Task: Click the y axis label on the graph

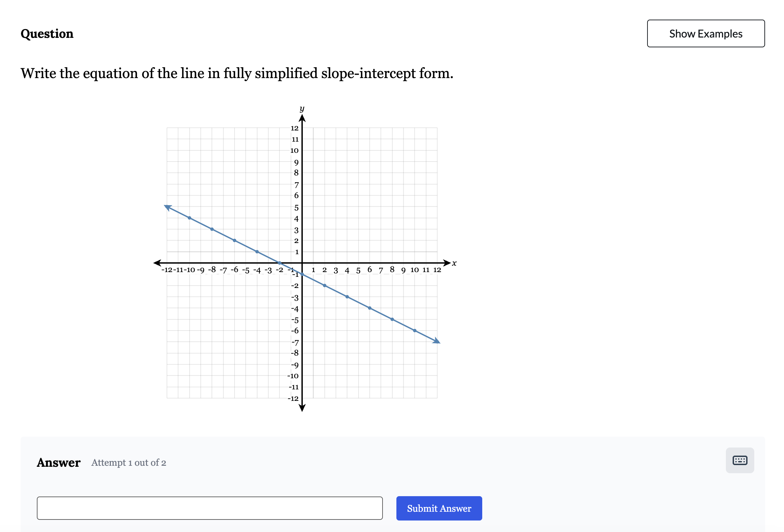Action: pos(302,109)
